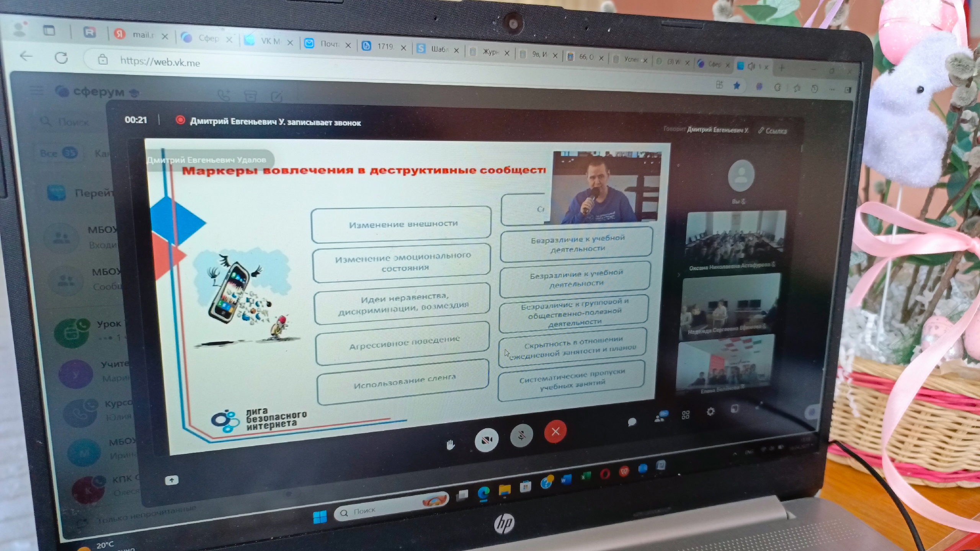Viewport: 980px width, 551px height.
Task: Click the bookmark star in address bar
Action: (x=737, y=86)
